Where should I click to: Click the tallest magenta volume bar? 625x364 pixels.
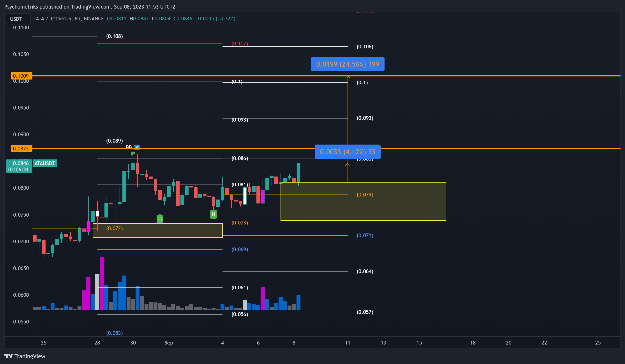click(102, 283)
